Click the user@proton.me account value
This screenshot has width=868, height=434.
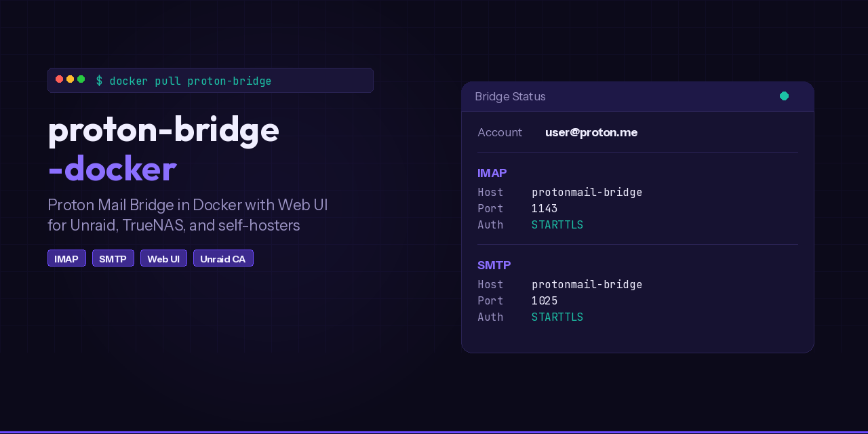click(591, 132)
